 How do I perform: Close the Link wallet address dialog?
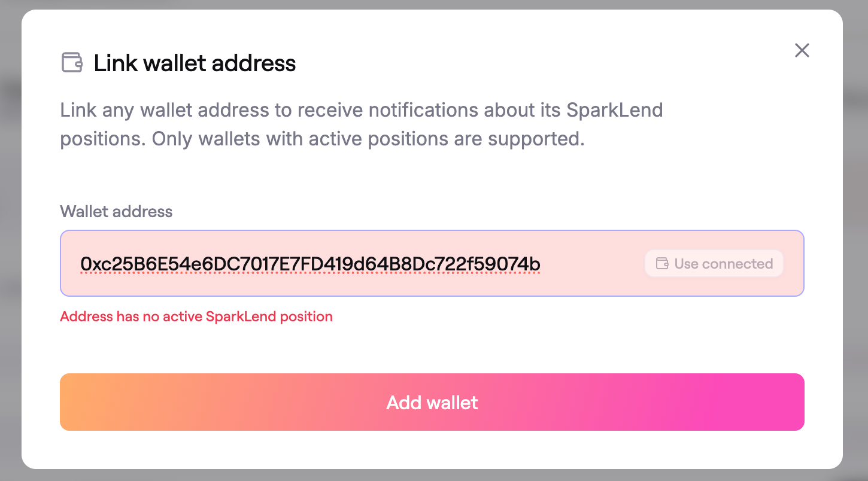[x=802, y=51]
